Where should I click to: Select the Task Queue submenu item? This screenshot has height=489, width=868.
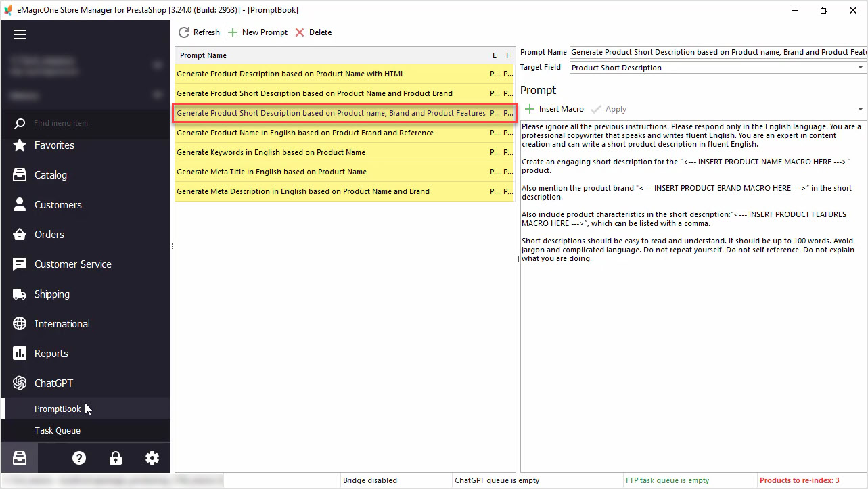coord(85,430)
